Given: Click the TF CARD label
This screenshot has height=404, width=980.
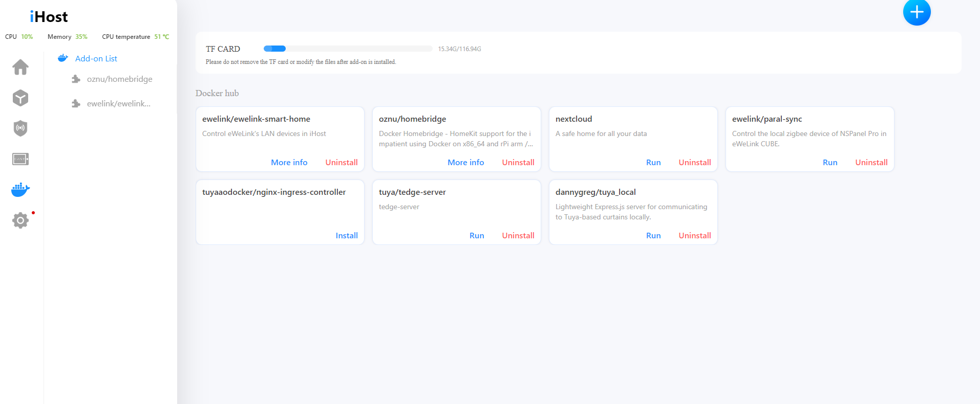Looking at the screenshot, I should (223, 49).
